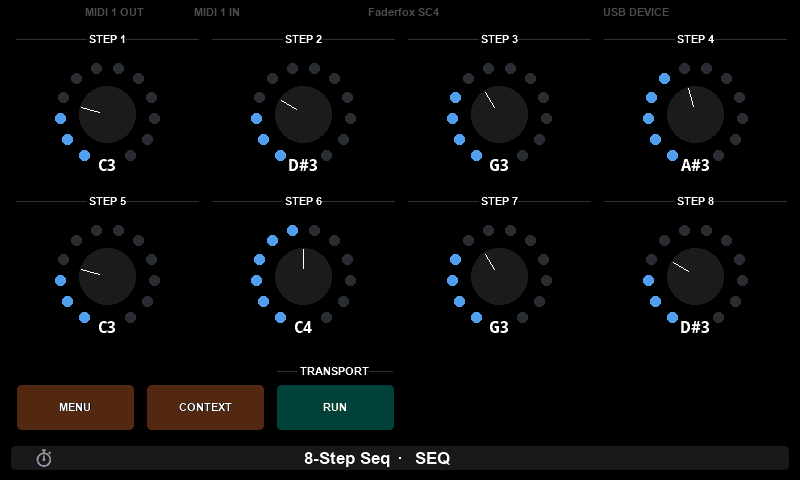Toggle the RUN transport button
The image size is (800, 480).
(335, 407)
